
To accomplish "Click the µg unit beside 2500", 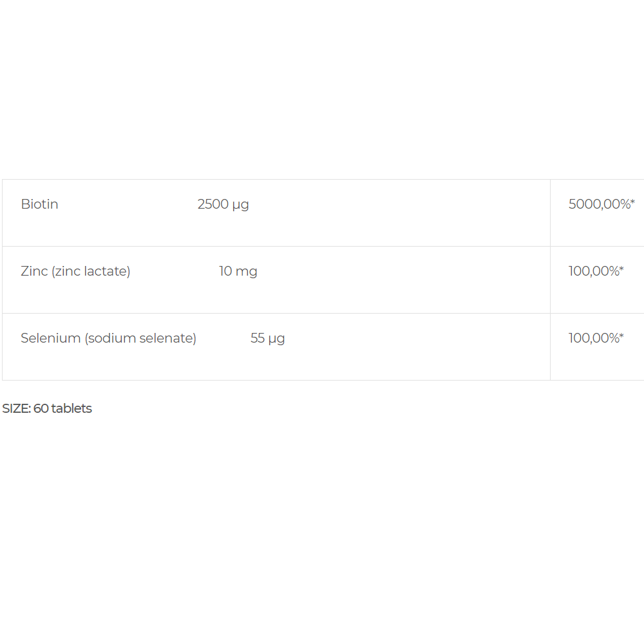I will (x=240, y=205).
